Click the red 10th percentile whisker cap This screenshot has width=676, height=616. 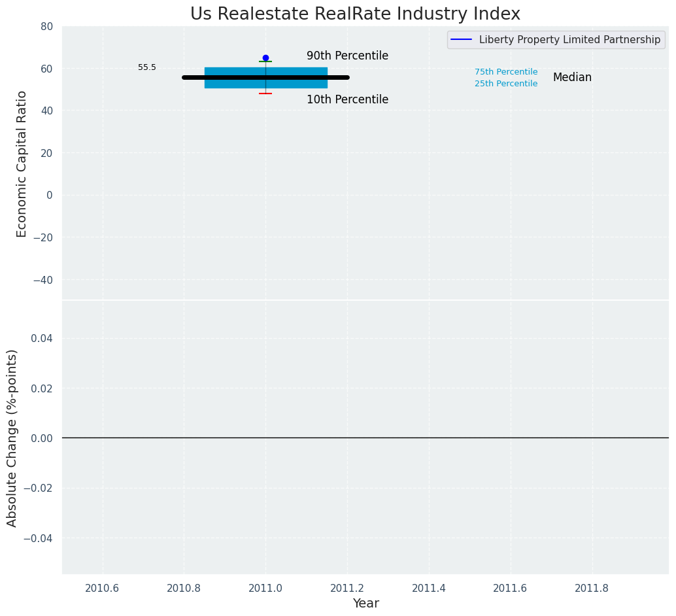coord(265,94)
